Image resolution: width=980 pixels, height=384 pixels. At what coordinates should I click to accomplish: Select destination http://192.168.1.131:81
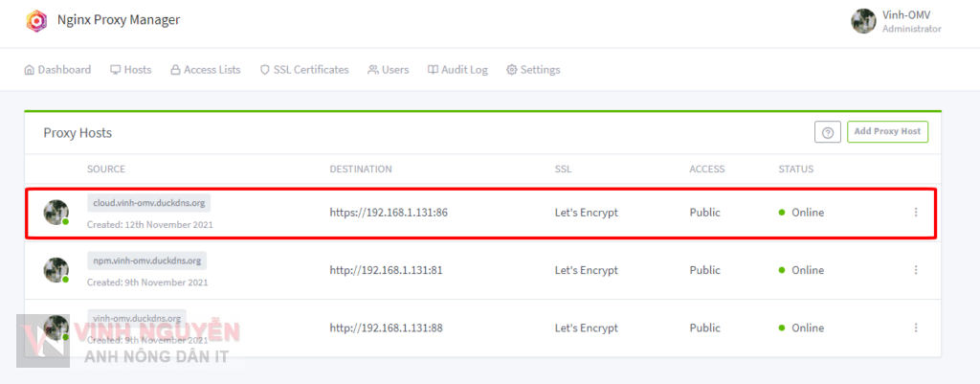[387, 270]
